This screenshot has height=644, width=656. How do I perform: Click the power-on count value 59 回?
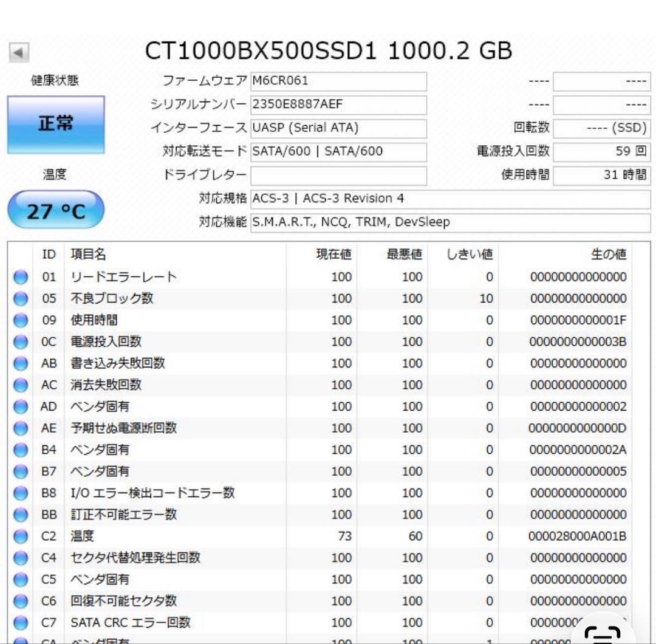pos(601,151)
